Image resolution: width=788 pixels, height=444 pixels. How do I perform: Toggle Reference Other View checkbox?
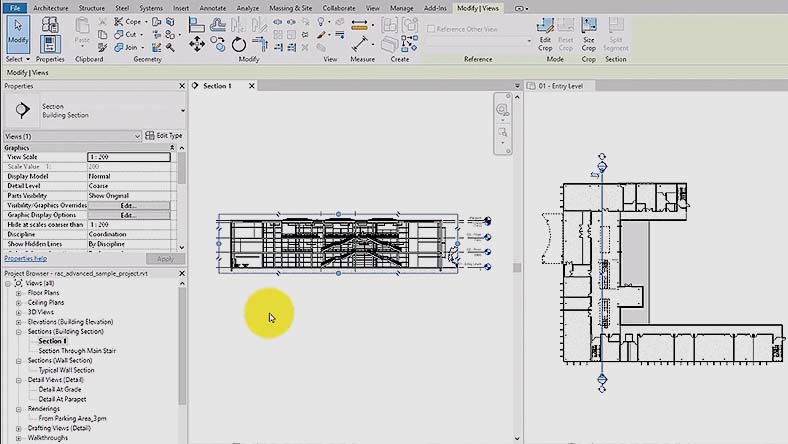431,28
